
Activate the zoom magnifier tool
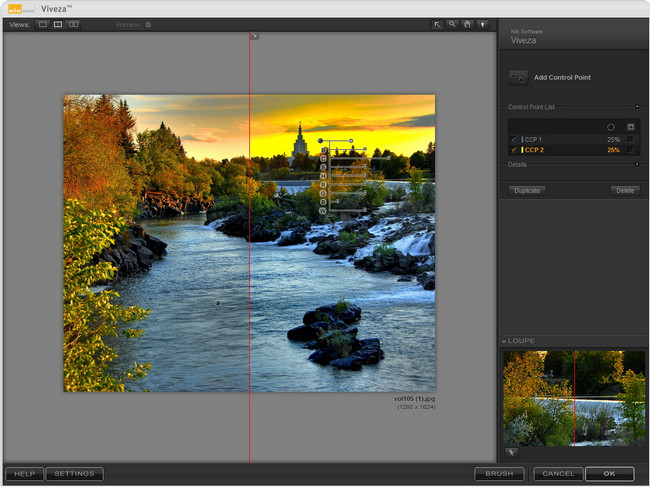tap(452, 24)
